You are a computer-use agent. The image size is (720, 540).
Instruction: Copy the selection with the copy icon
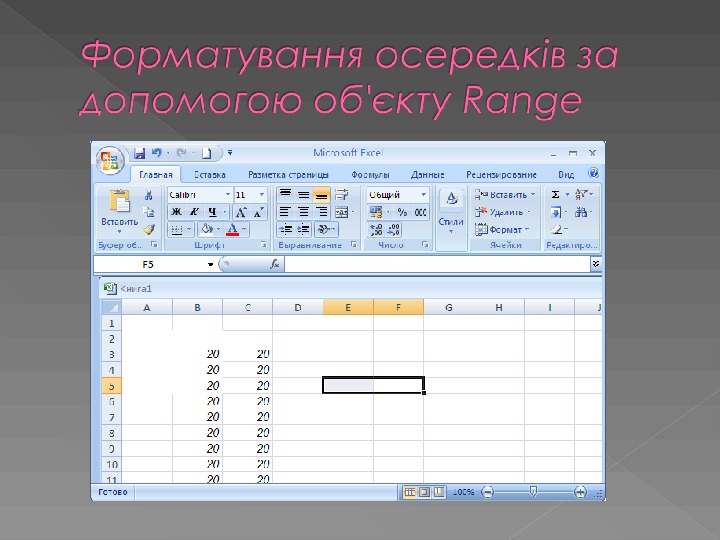(x=148, y=212)
